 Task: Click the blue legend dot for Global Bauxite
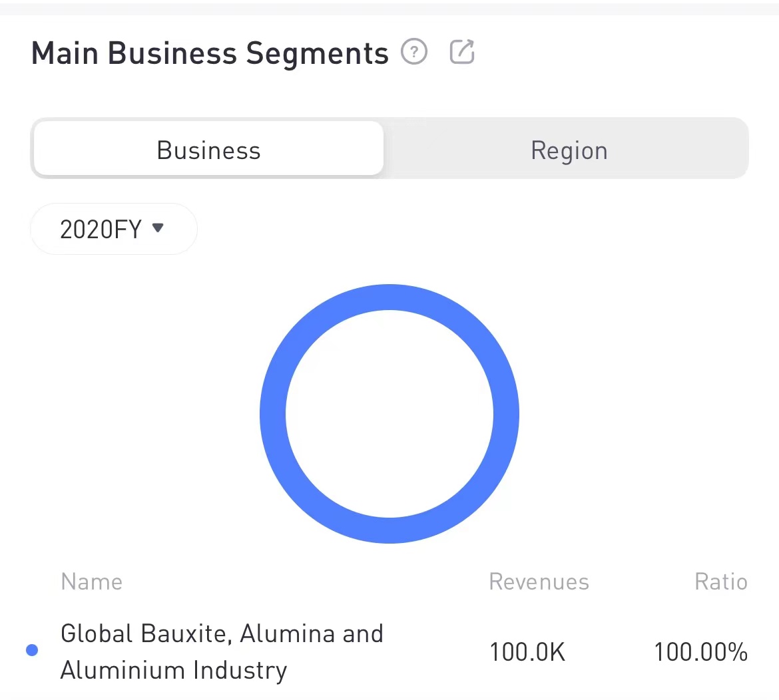coord(31,650)
